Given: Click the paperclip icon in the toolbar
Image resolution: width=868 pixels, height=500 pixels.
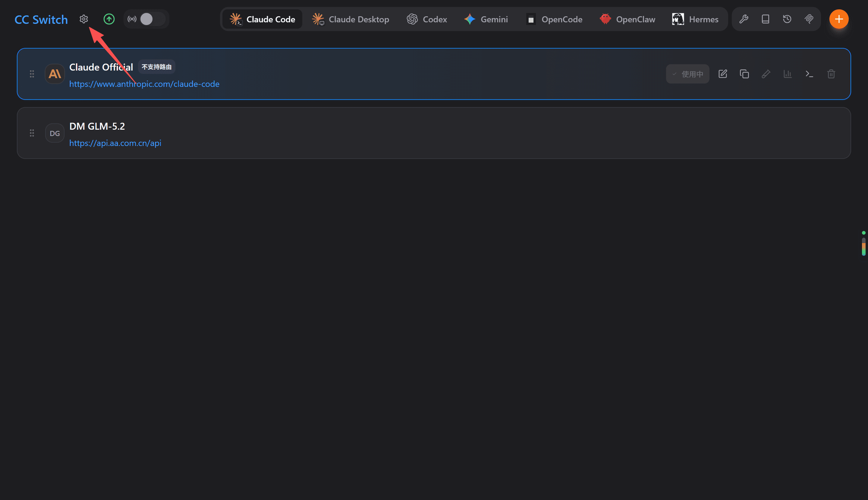Looking at the screenshot, I should click(809, 19).
